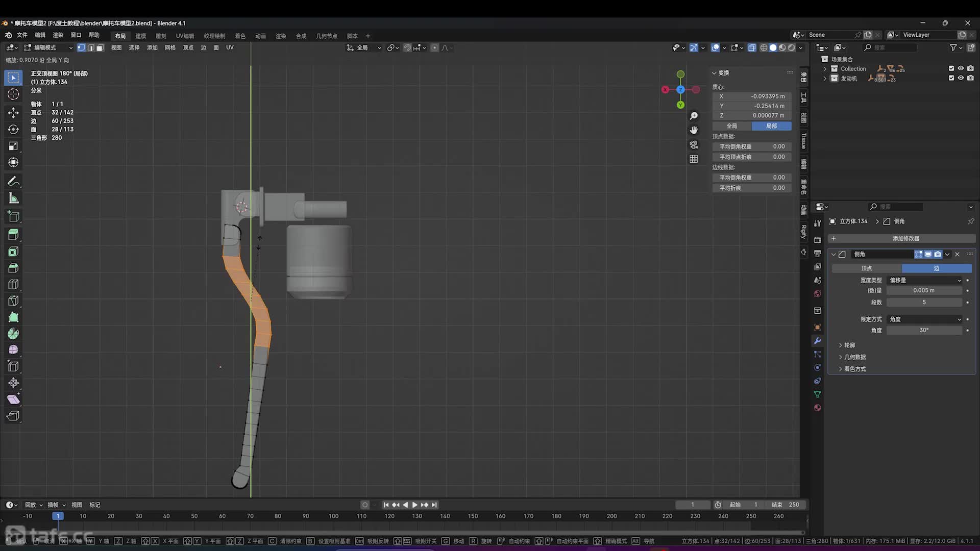Switch centroid to 全局 button
The image size is (980, 551).
pos(732,126)
